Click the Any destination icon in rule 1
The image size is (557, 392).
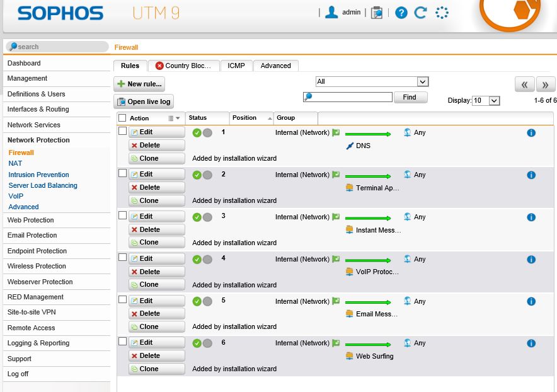tap(408, 132)
